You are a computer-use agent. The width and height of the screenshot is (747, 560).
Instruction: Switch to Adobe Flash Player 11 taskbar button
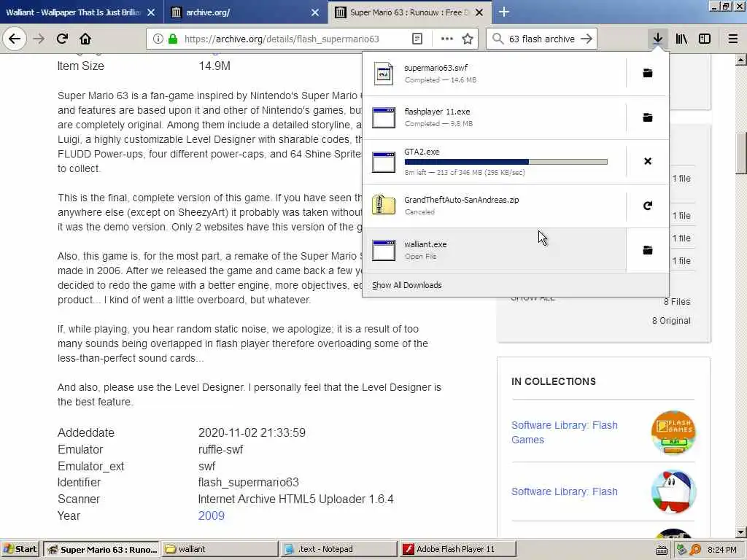click(458, 549)
